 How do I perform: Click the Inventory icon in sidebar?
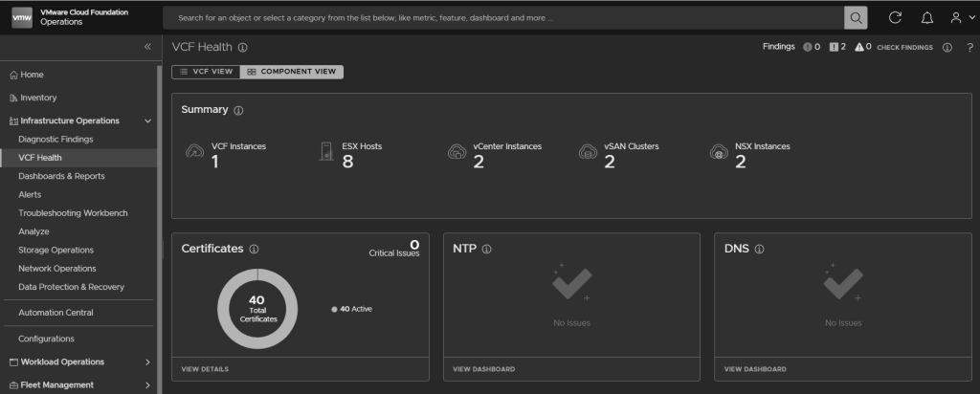click(13, 98)
